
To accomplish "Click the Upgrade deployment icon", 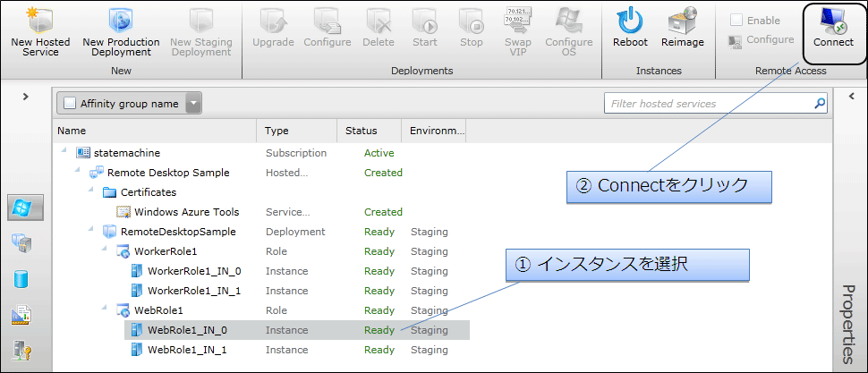I will pyautogui.click(x=273, y=20).
